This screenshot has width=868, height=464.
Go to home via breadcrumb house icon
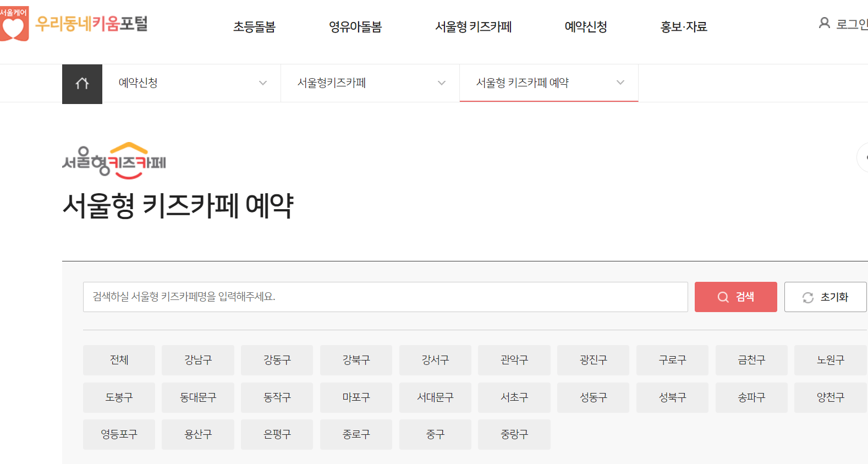pos(82,84)
